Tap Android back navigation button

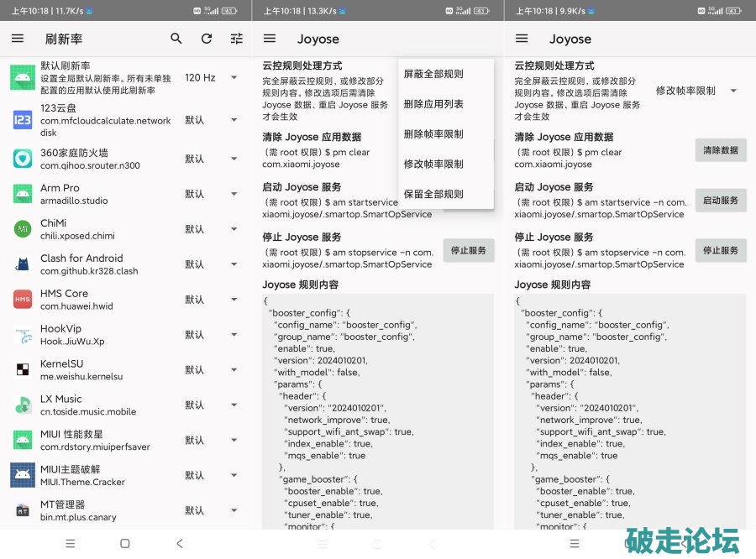click(x=179, y=543)
